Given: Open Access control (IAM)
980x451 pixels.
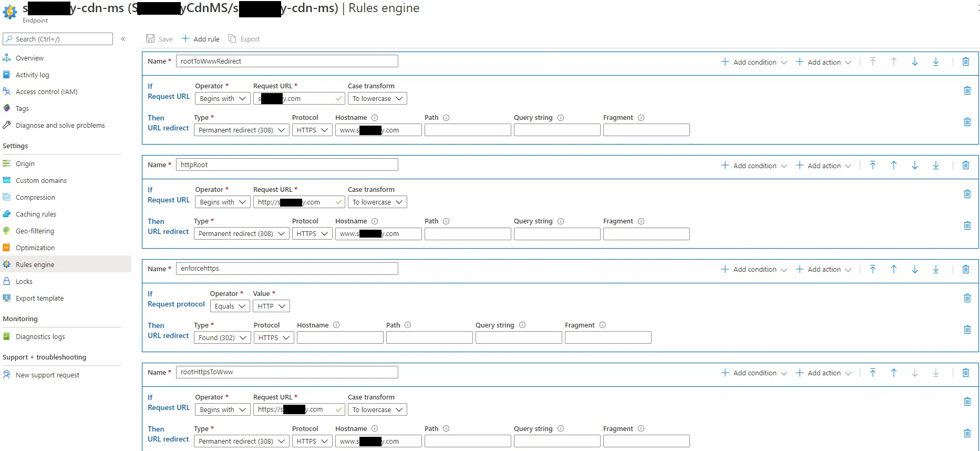Looking at the screenshot, I should pyautogui.click(x=46, y=91).
